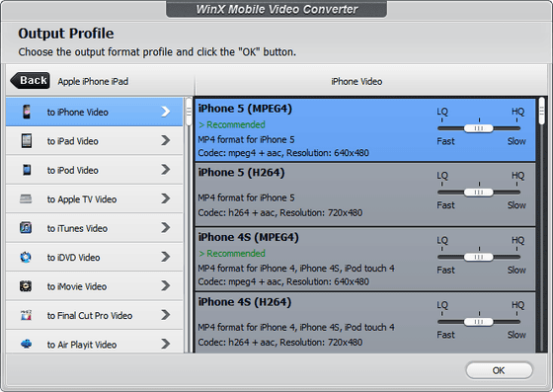Screen dimensions: 553x392
Task: Expand the iDVD Video chevron arrow
Action: pyautogui.click(x=166, y=257)
